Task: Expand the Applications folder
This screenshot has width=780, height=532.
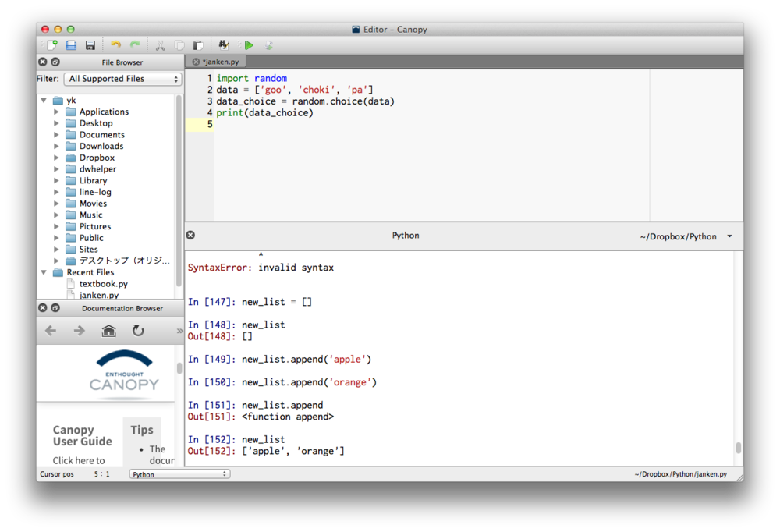Action: pos(56,112)
